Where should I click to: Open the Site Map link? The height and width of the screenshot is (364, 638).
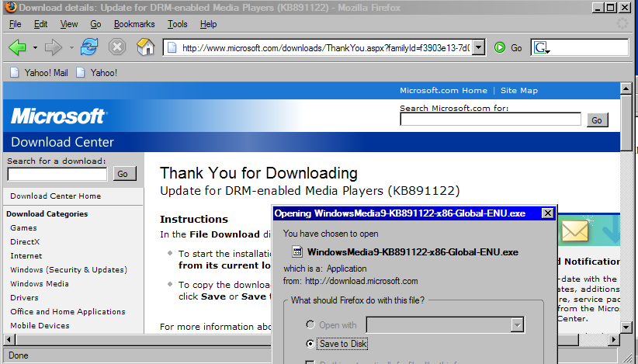pyautogui.click(x=519, y=90)
